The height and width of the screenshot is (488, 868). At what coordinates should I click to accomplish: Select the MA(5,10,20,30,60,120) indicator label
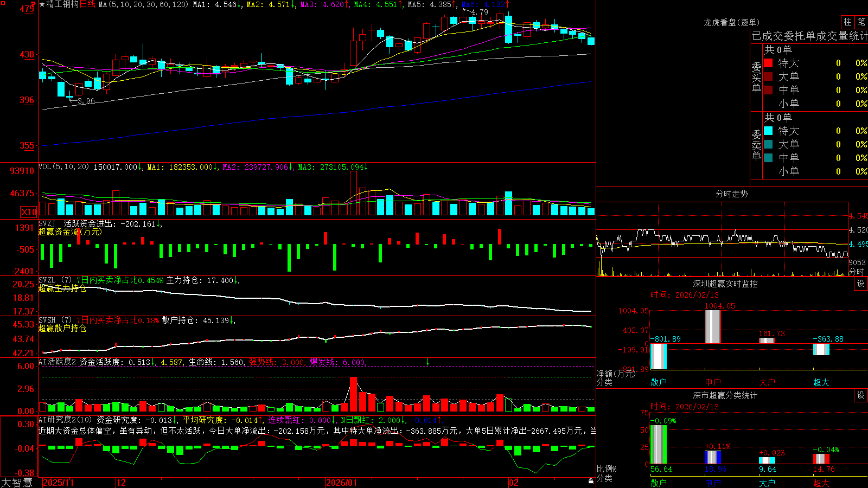(x=144, y=4)
